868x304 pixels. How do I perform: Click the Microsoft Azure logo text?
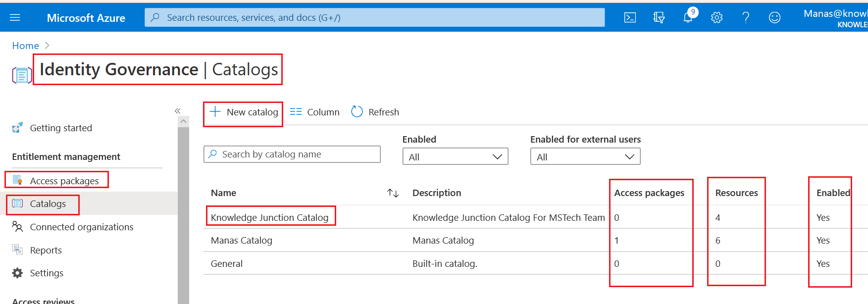(x=86, y=18)
